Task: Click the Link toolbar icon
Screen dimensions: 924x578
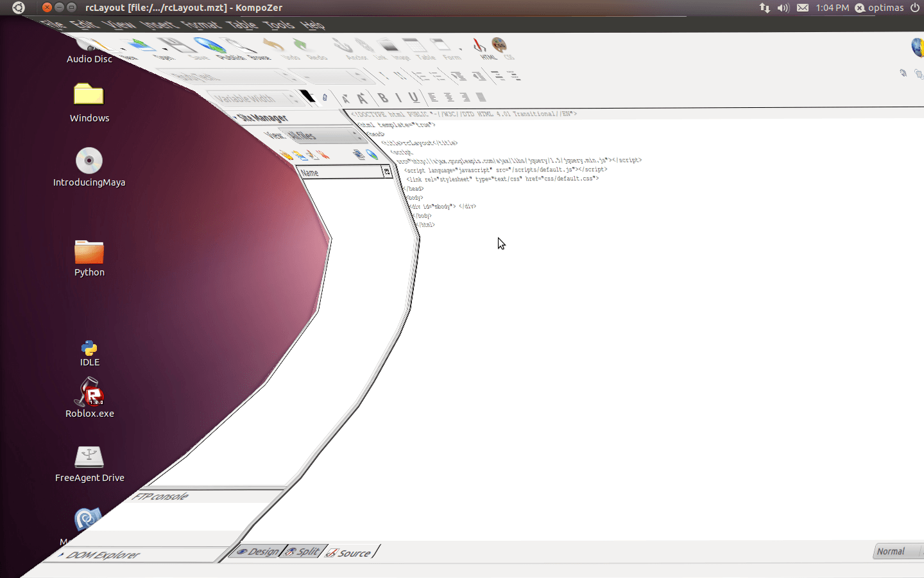Action: [364, 46]
